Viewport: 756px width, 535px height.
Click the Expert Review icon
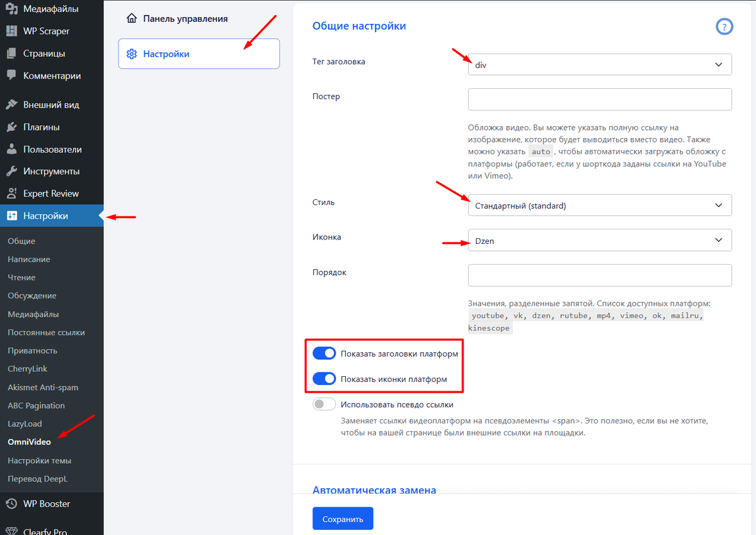pyautogui.click(x=11, y=193)
